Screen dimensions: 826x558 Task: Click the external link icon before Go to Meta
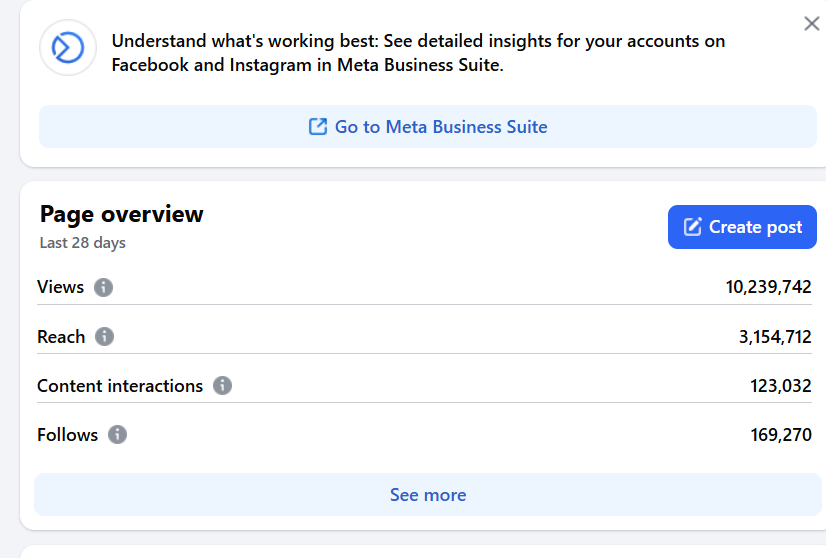[318, 126]
